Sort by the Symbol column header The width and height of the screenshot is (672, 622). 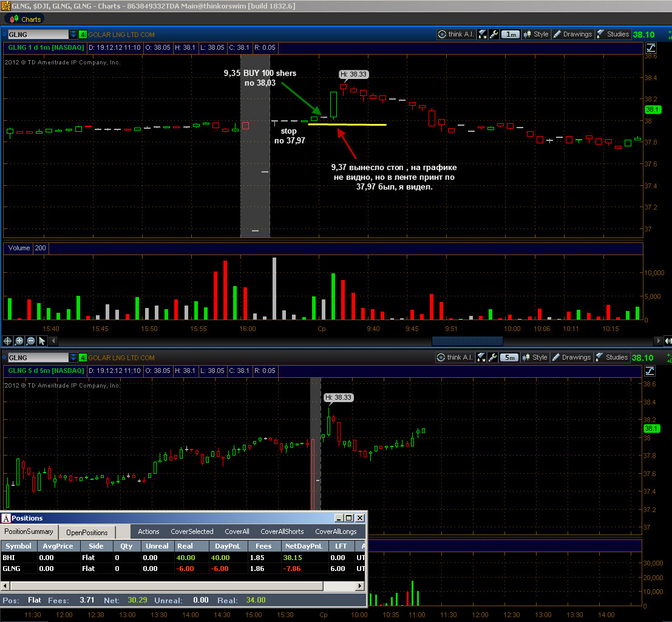point(18,546)
